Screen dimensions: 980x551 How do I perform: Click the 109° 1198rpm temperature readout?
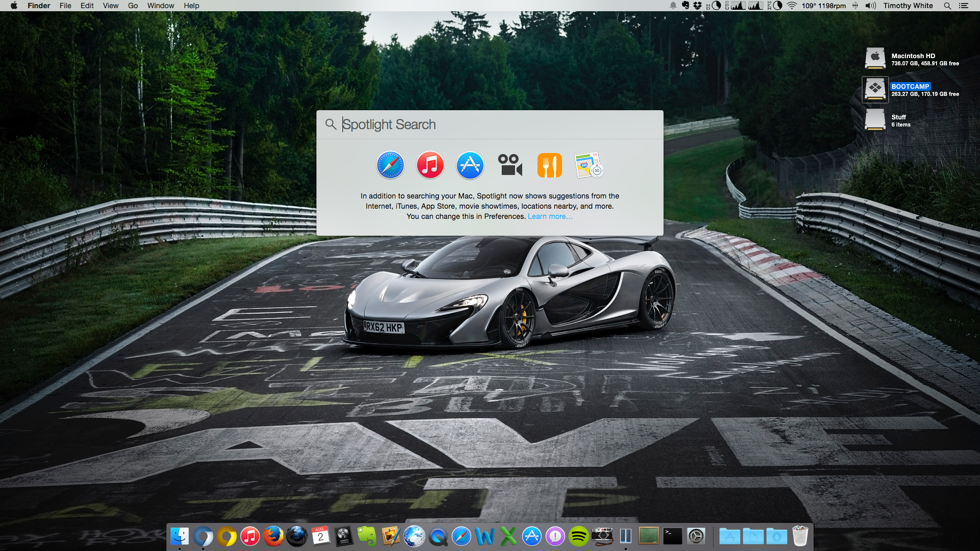point(823,6)
